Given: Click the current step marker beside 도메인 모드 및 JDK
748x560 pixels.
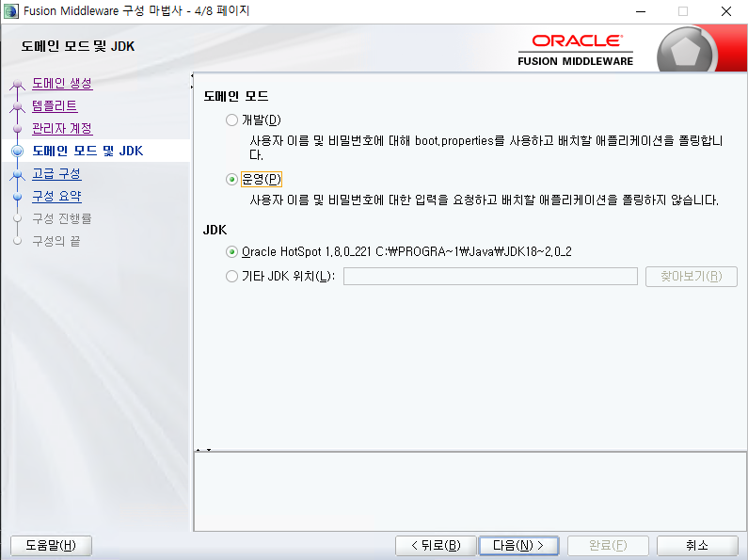Looking at the screenshot, I should click(x=18, y=152).
